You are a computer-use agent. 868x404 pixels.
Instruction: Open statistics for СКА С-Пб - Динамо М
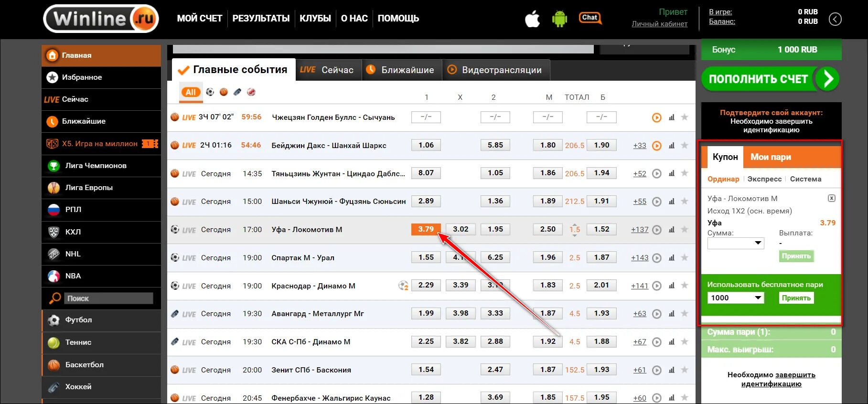coord(672,342)
